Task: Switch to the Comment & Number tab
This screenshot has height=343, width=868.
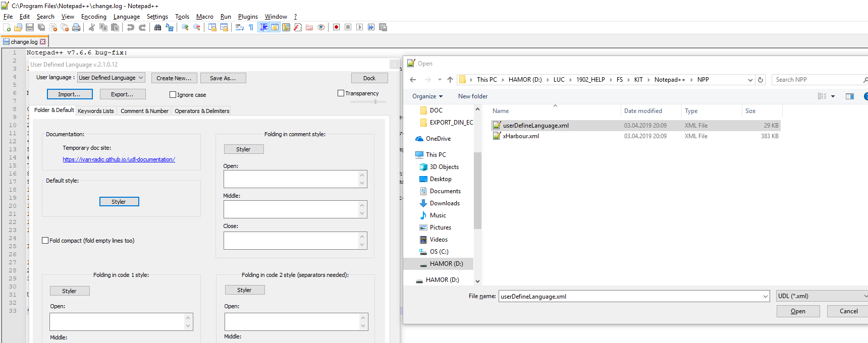Action: coord(144,111)
